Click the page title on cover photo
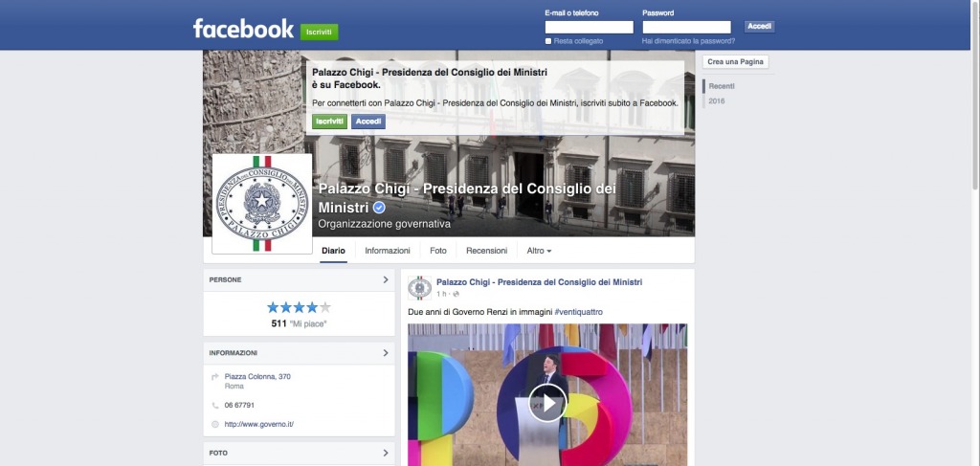 (467, 198)
